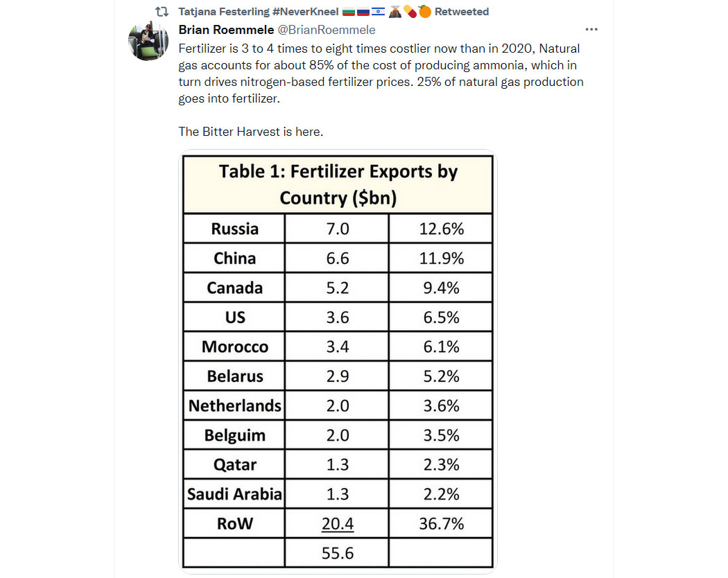Click 'The Bitter Harvest is here' text
This screenshot has width=728, height=578.
coord(251,132)
